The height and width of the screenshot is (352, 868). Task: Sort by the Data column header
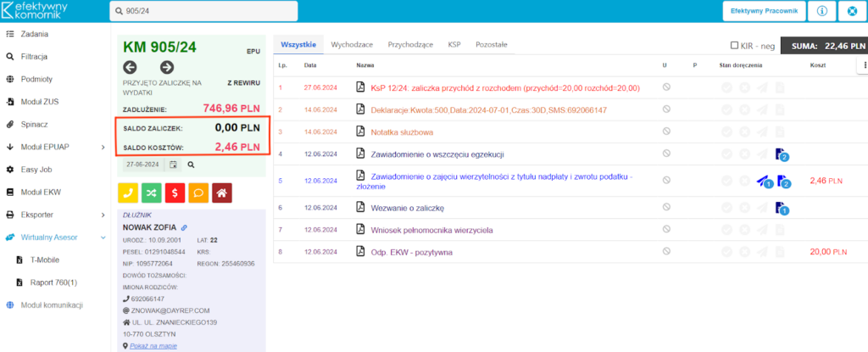coord(310,65)
